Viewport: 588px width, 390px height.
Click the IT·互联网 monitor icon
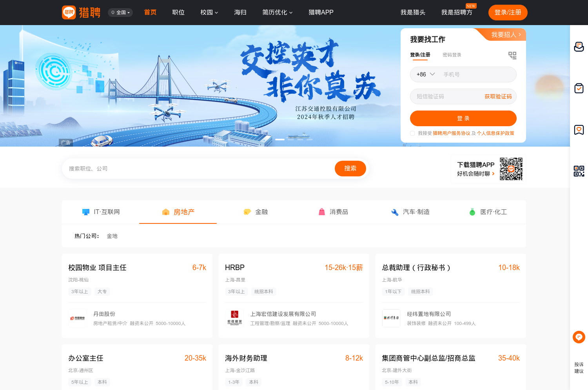86,212
